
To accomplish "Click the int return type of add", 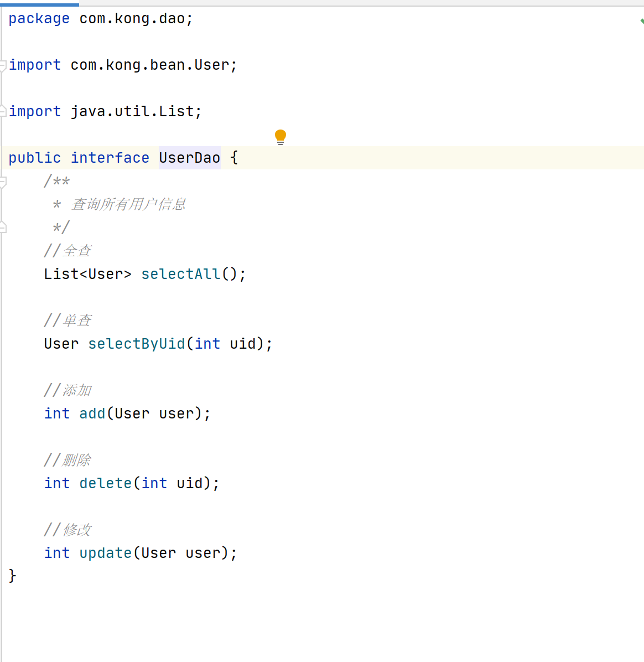I will 57,414.
